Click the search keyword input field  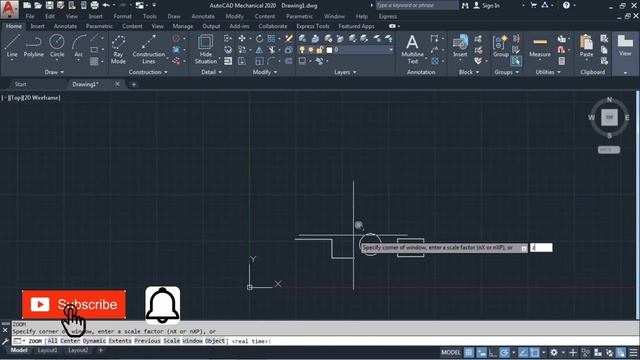pos(417,5)
